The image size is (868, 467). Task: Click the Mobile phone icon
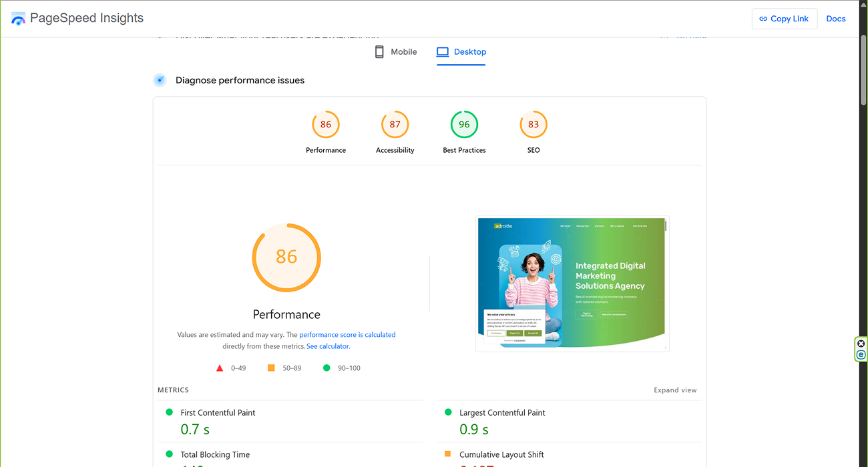[379, 52]
